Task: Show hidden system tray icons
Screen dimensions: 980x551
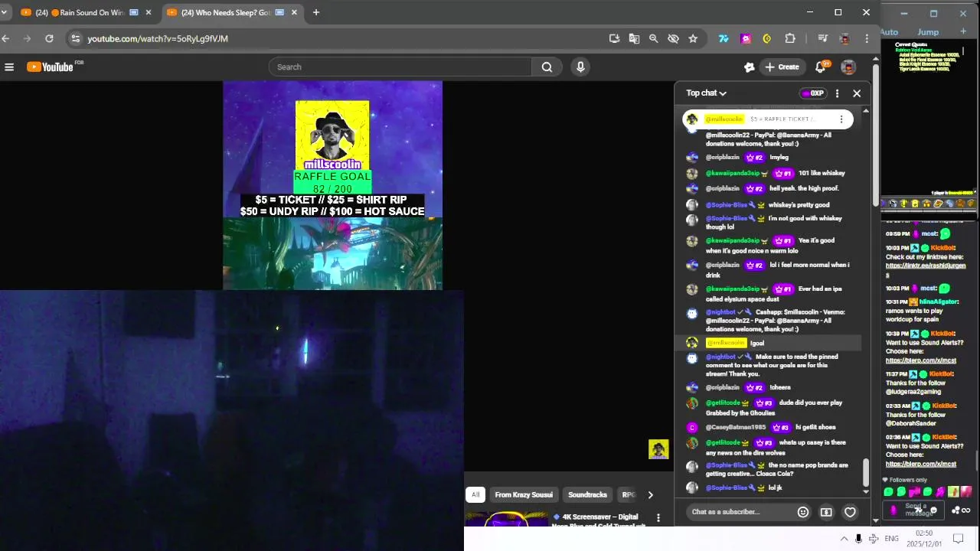Action: [844, 539]
